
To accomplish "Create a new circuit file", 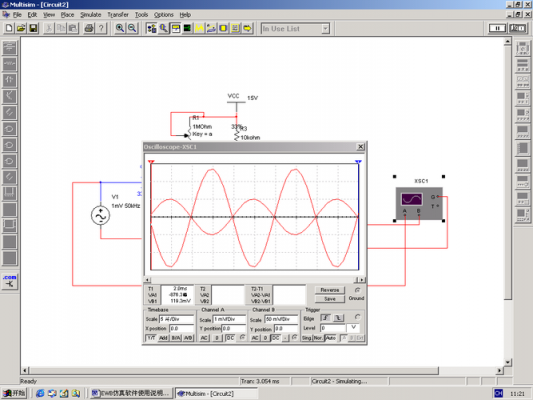I will click(x=9, y=28).
